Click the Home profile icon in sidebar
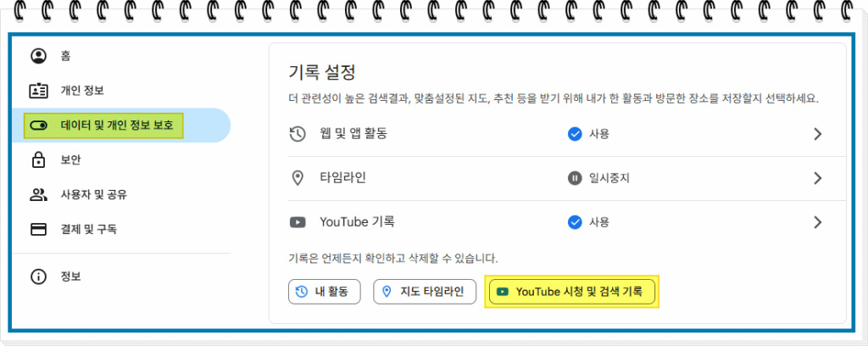The height and width of the screenshot is (346, 868). 38,56
